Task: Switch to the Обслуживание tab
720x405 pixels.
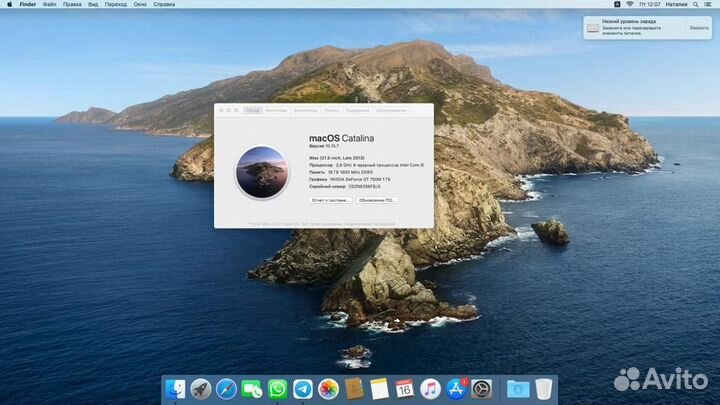Action: pos(391,110)
